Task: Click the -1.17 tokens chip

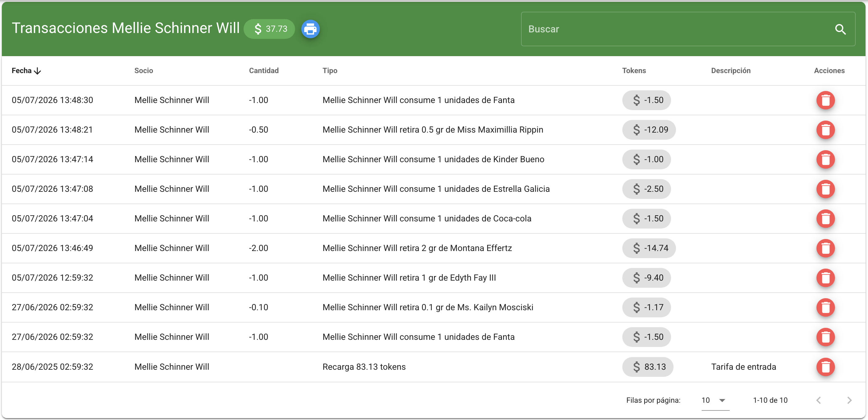Action: [x=646, y=307]
